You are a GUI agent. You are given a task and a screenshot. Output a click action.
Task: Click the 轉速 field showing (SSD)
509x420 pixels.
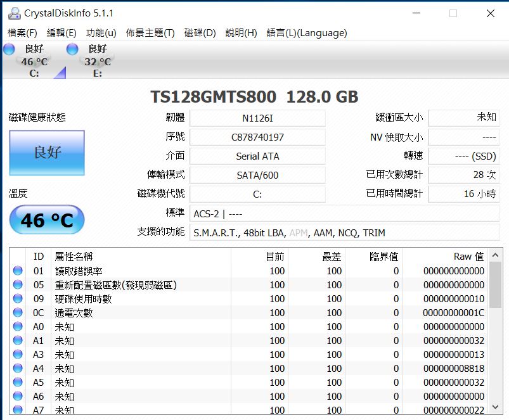(464, 156)
